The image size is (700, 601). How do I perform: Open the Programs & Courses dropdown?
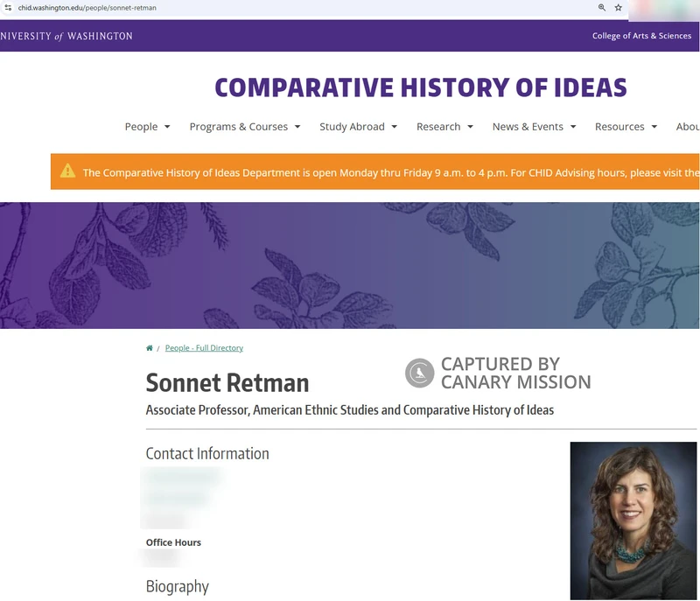pos(244,127)
